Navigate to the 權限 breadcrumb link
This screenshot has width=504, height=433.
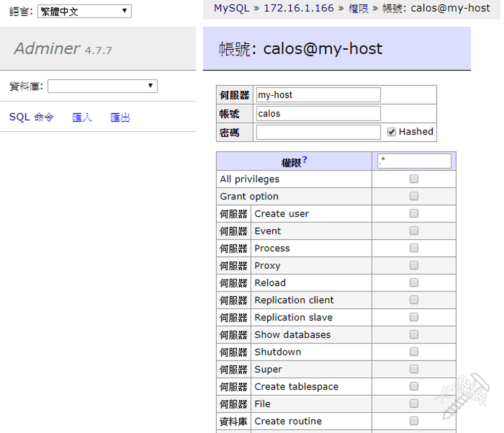coord(358,8)
